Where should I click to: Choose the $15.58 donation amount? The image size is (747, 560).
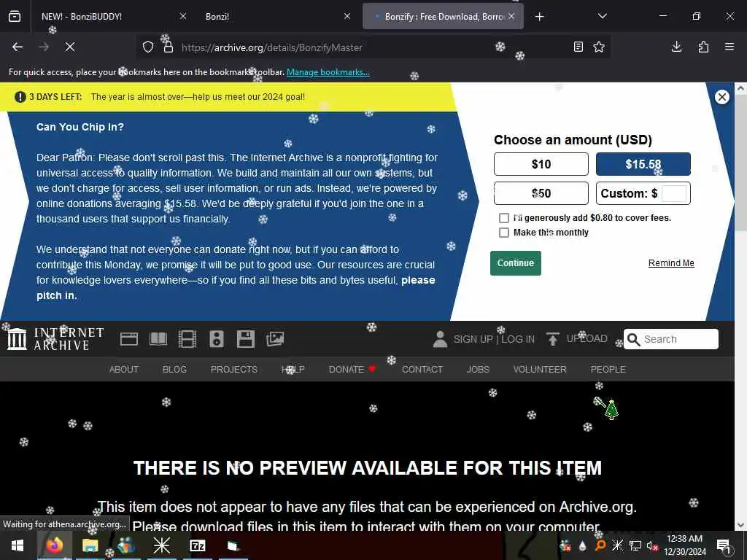click(643, 164)
